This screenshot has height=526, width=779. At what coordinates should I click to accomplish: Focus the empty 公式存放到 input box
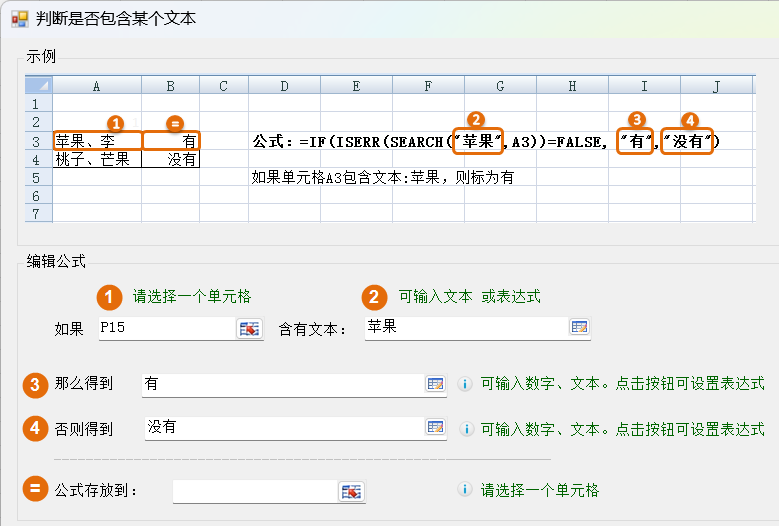[x=255, y=490]
